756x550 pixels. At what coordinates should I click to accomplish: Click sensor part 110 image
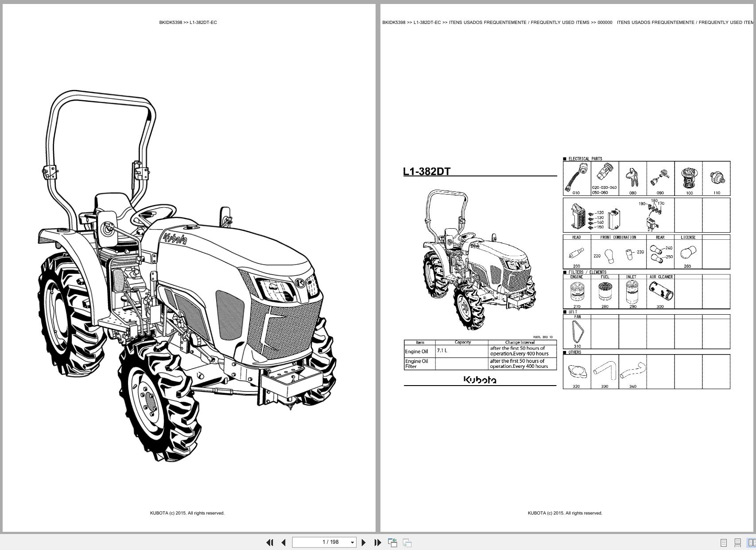pos(717,178)
